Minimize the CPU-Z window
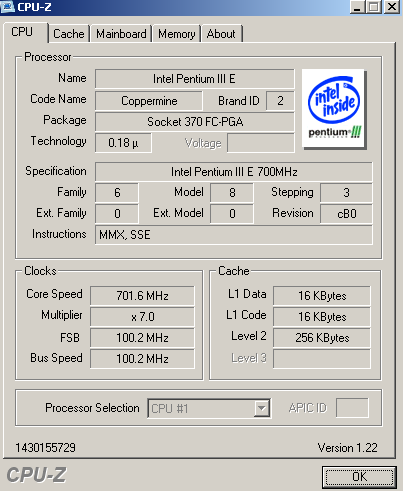The image size is (403, 491). click(357, 7)
